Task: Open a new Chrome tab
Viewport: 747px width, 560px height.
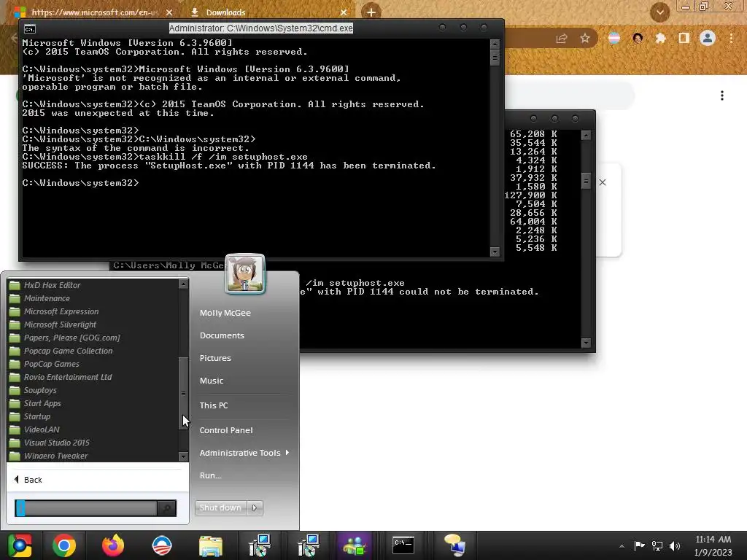Action: (371, 12)
